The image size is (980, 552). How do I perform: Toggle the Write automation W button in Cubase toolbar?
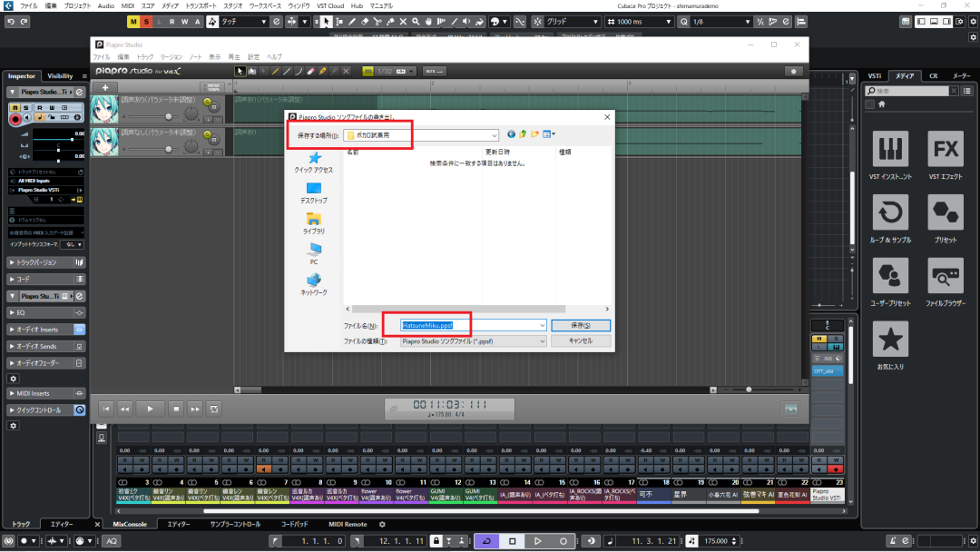[x=184, y=22]
